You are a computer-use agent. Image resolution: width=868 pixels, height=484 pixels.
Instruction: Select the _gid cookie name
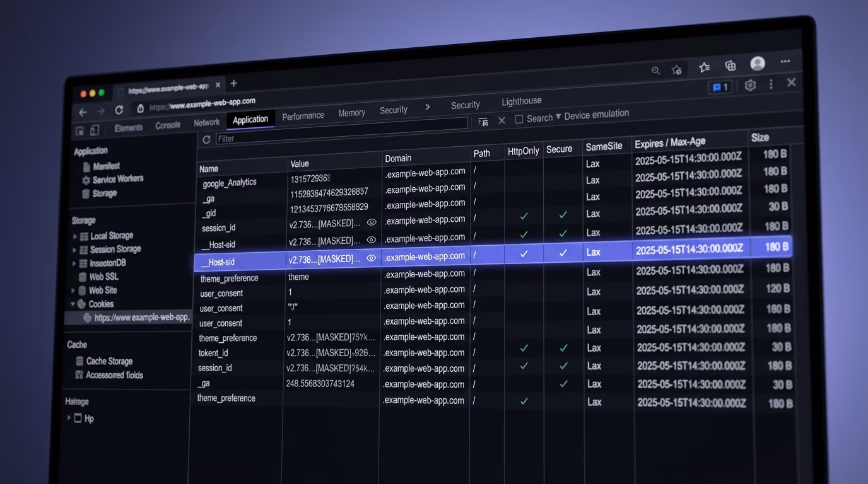[208, 213]
